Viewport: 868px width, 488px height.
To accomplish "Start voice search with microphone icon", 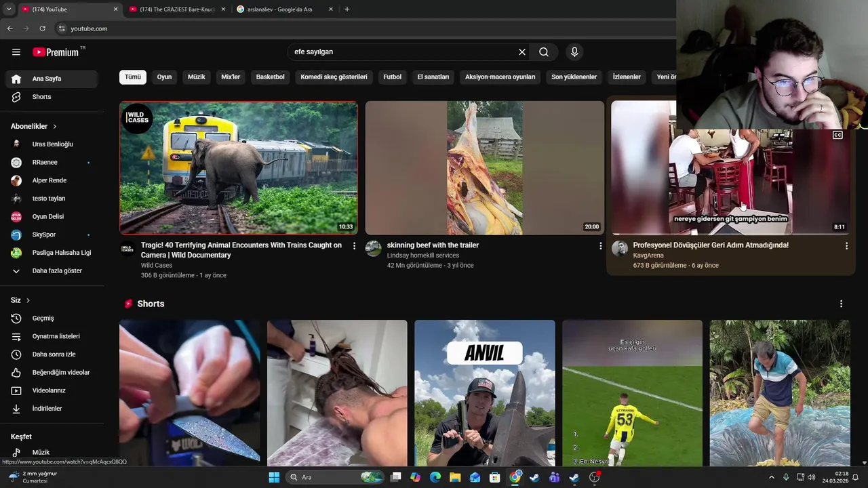I will click(x=574, y=52).
